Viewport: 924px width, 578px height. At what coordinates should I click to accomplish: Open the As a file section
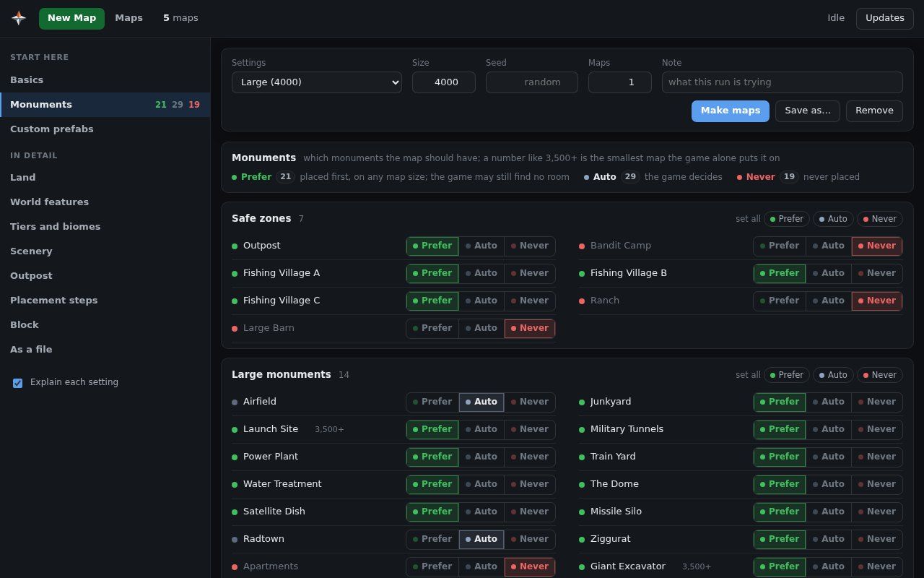click(105, 350)
